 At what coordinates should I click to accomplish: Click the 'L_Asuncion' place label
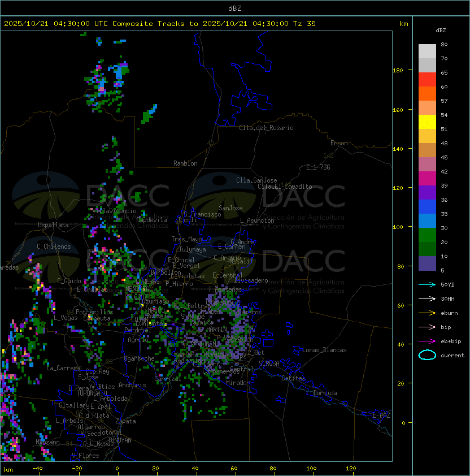(257, 220)
